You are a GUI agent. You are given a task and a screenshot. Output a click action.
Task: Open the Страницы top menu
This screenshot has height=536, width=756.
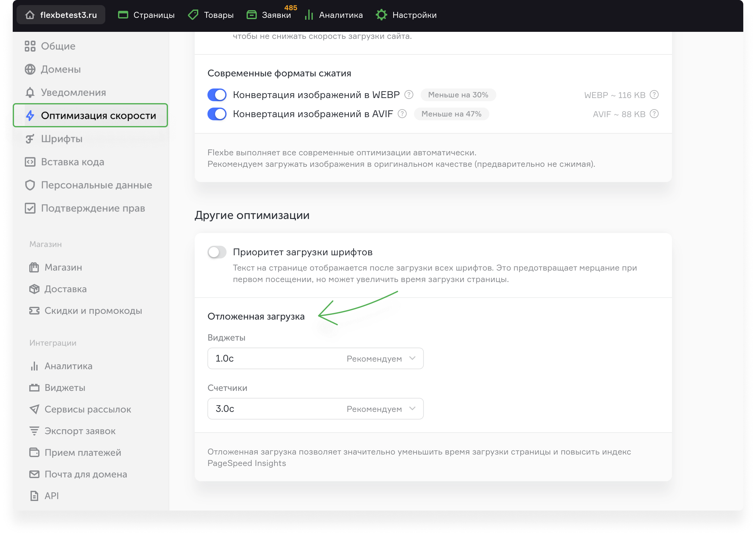pyautogui.click(x=146, y=15)
